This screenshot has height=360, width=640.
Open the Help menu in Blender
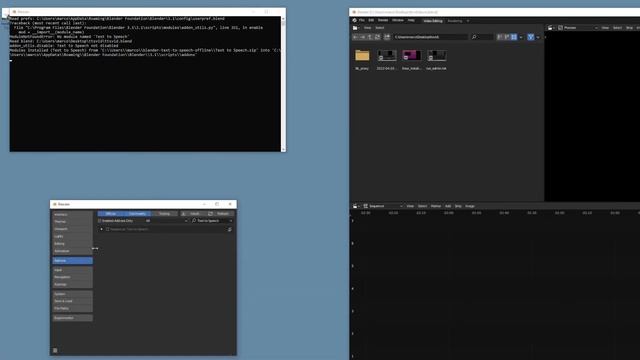pos(411,20)
